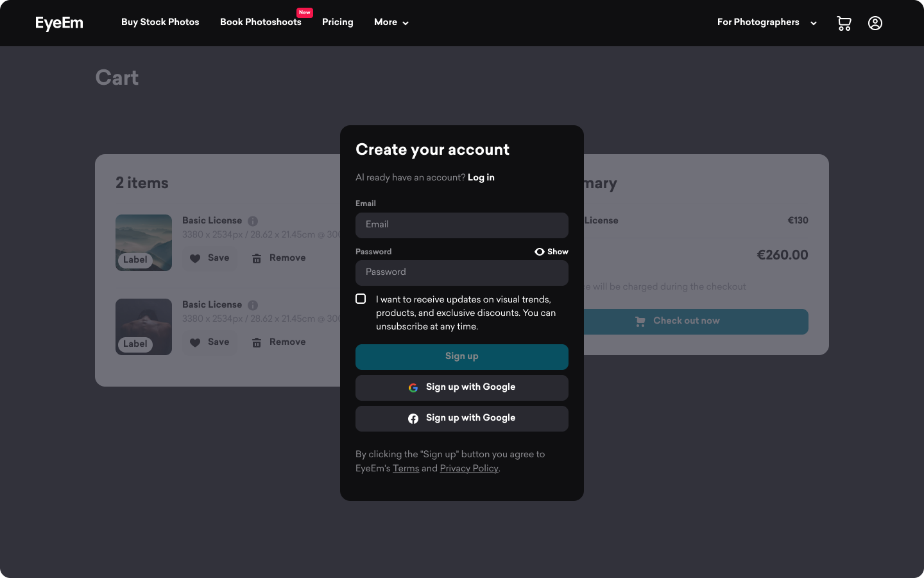Viewport: 924px width, 578px height.
Task: Expand the For Photographers dropdown
Action: tap(767, 22)
